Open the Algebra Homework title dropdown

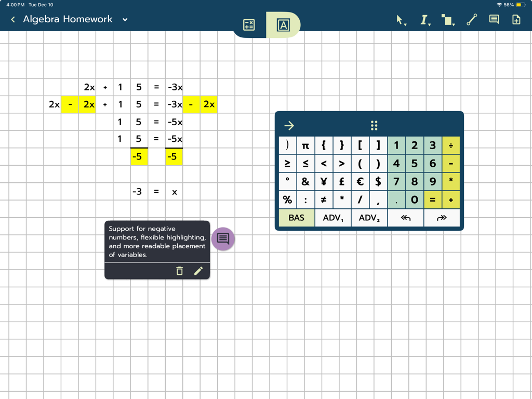pos(124,19)
